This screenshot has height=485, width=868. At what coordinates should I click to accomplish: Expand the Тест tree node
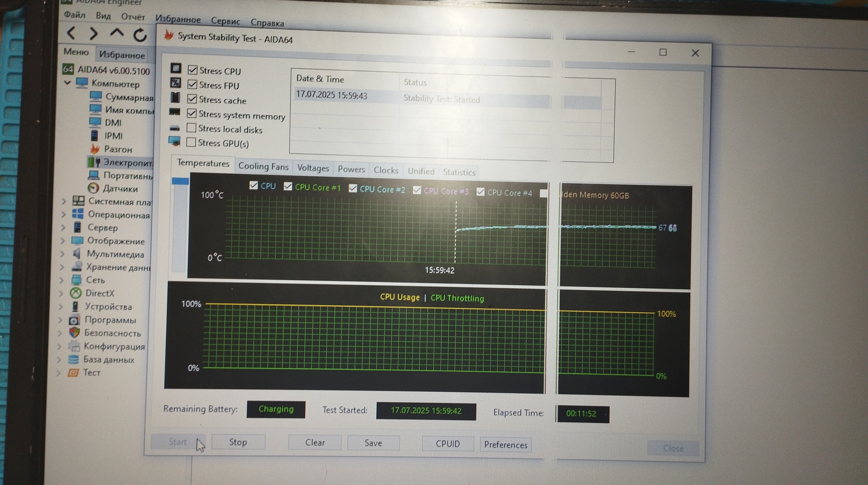click(x=59, y=373)
